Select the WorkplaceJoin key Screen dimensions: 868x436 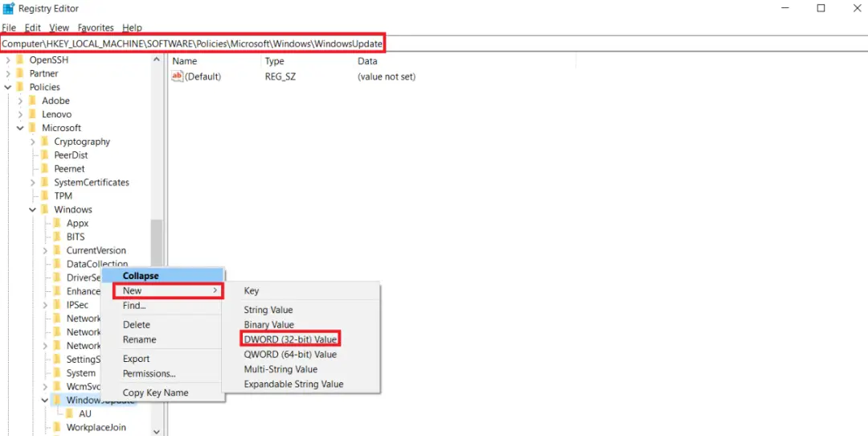click(96, 427)
